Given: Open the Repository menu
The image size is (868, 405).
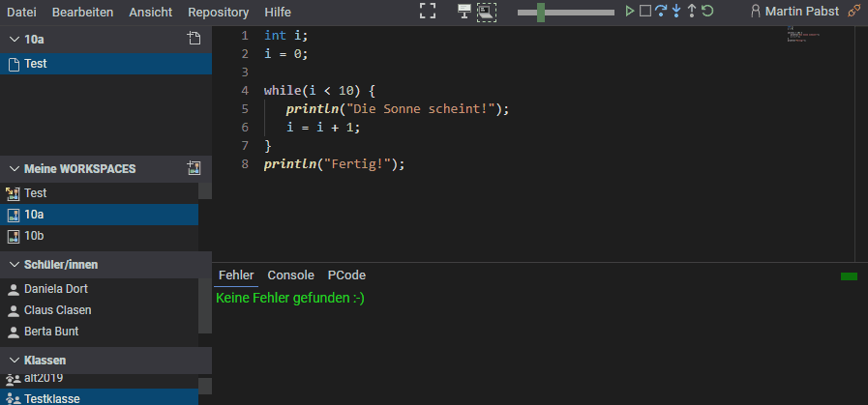Looking at the screenshot, I should coord(218,13).
